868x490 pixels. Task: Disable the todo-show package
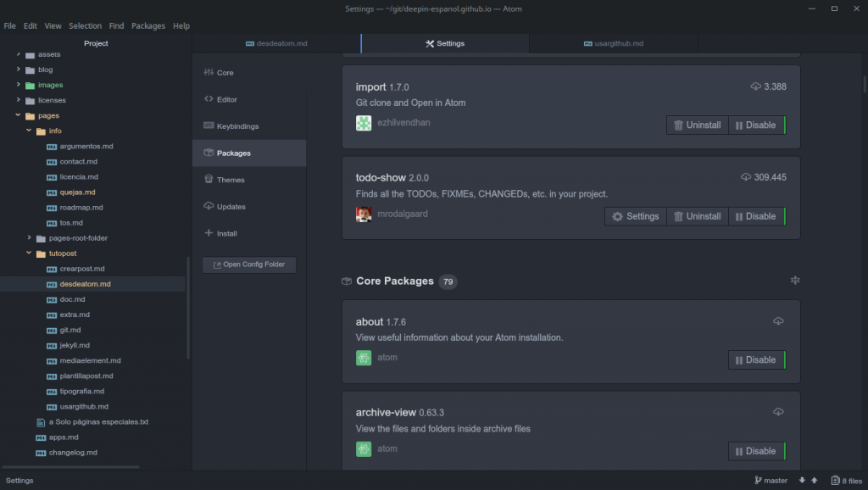click(x=756, y=216)
